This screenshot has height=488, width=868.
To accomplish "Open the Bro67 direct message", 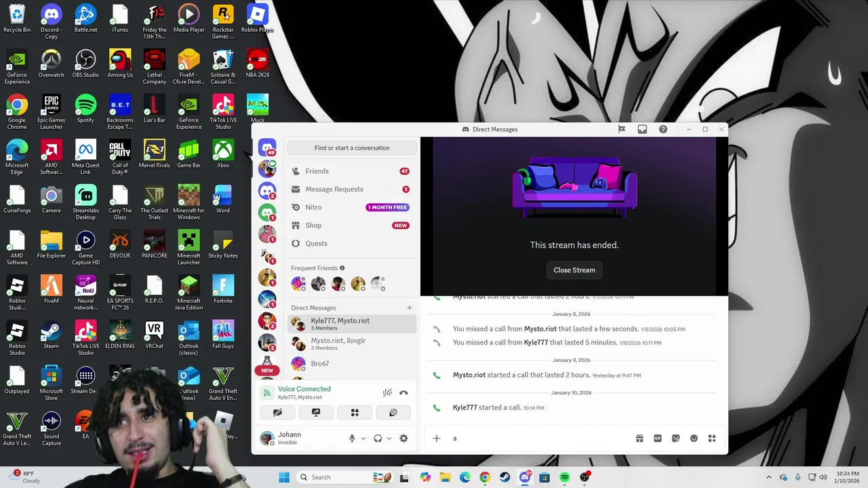I will pyautogui.click(x=351, y=363).
